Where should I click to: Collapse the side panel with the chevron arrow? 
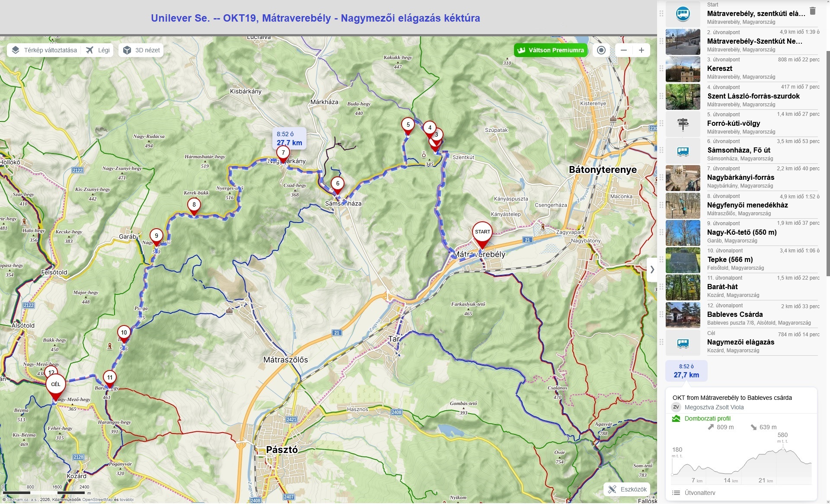652,269
